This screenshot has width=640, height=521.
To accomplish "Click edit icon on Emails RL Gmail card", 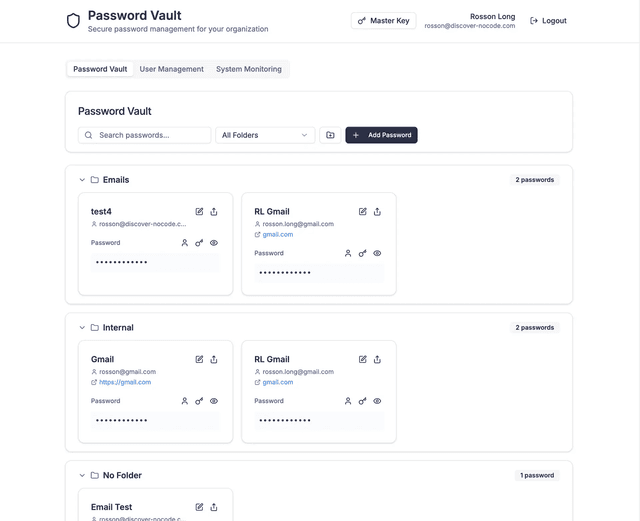I will pyautogui.click(x=363, y=212).
